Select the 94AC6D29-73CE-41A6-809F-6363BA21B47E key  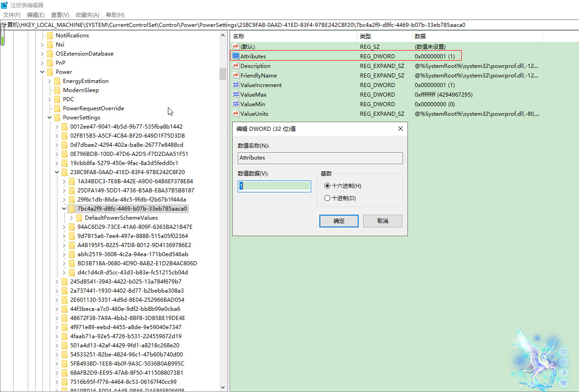click(135, 227)
